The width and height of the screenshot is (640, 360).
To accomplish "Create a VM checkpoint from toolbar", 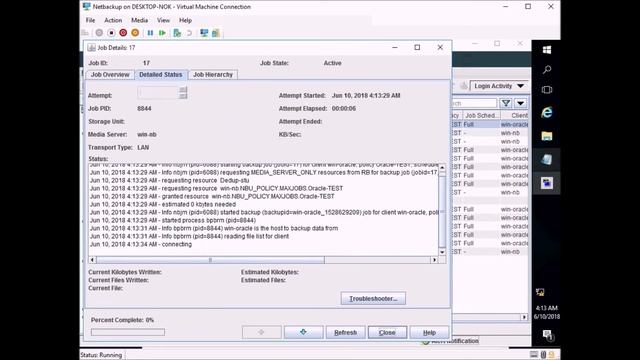I will click(x=177, y=33).
